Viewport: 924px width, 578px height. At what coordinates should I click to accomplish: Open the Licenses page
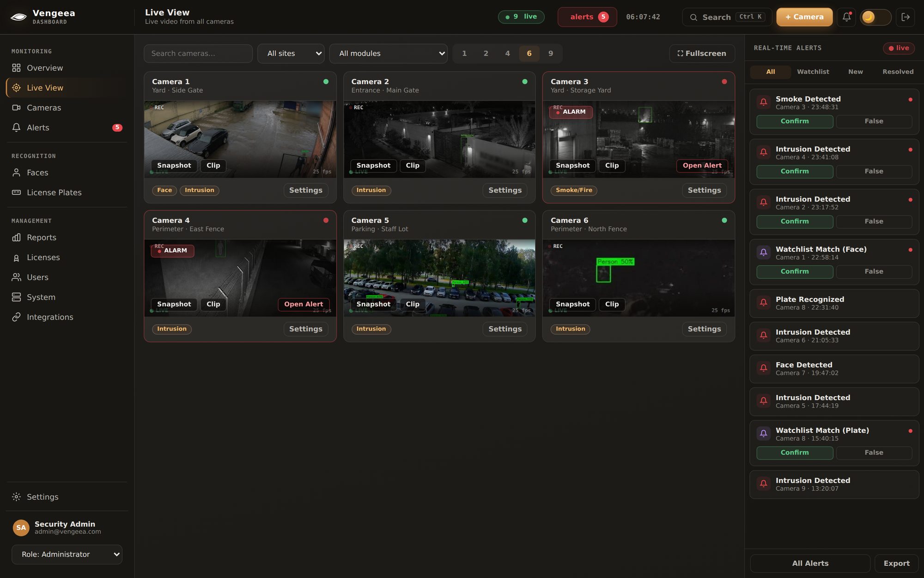point(67,257)
